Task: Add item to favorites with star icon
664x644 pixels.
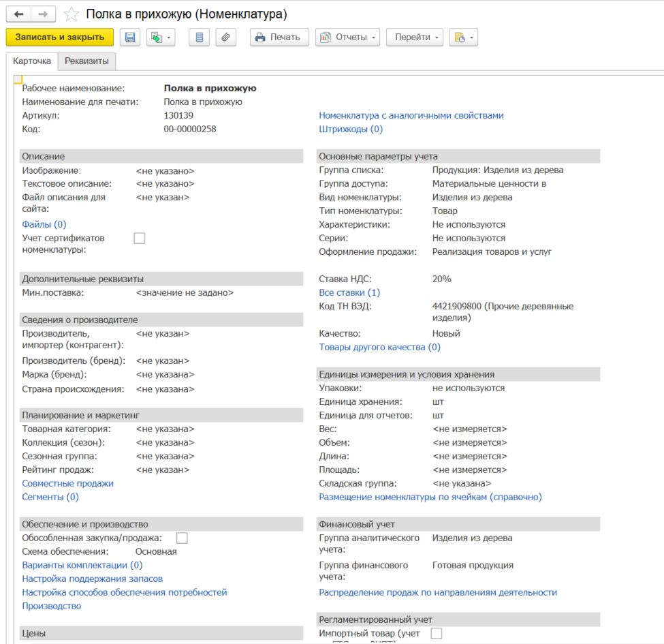Action: [71, 14]
